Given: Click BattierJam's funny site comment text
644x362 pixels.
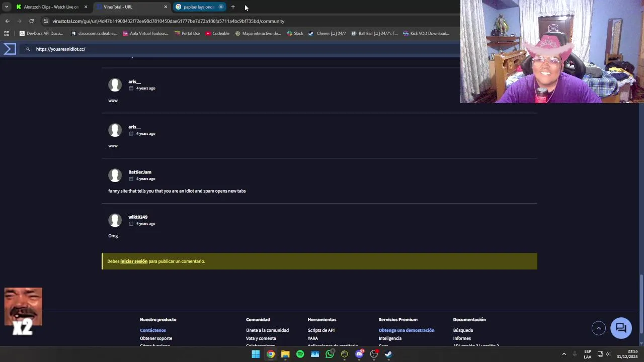Looking at the screenshot, I should click(177, 191).
